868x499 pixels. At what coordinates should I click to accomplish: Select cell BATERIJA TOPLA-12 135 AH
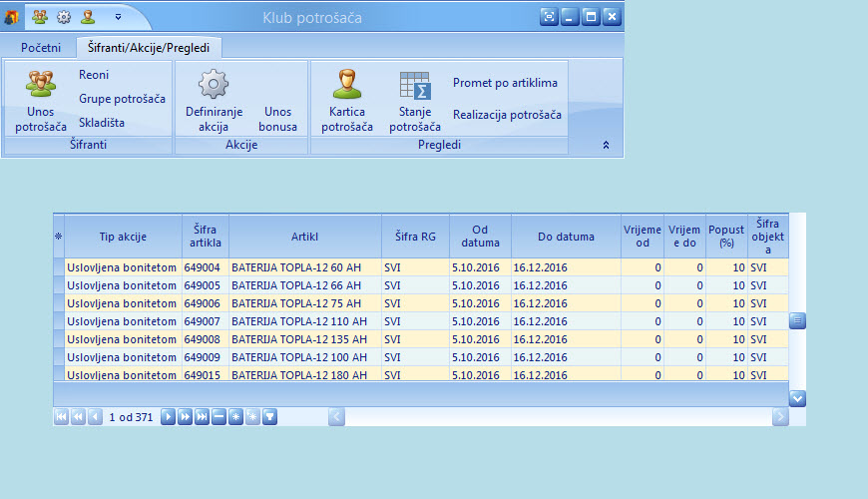tap(305, 339)
